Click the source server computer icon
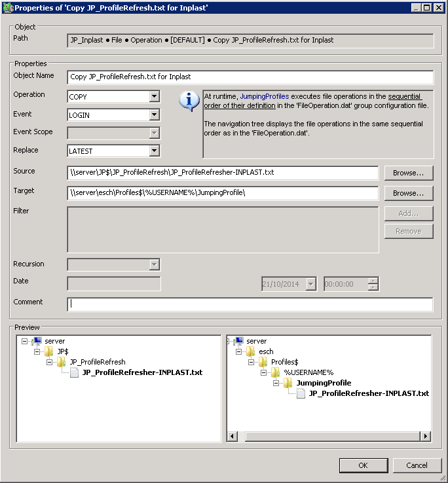The width and height of the screenshot is (448, 483). (37, 341)
